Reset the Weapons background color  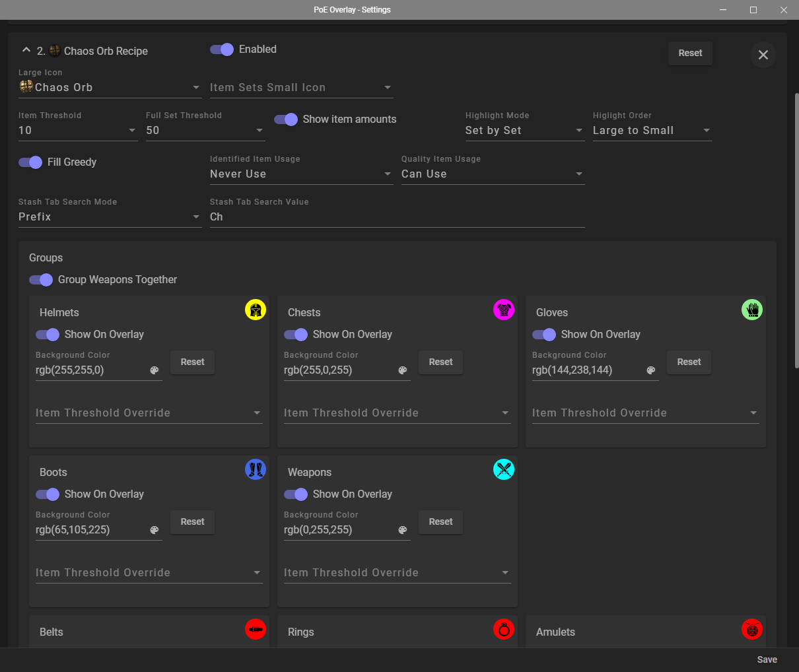(441, 522)
